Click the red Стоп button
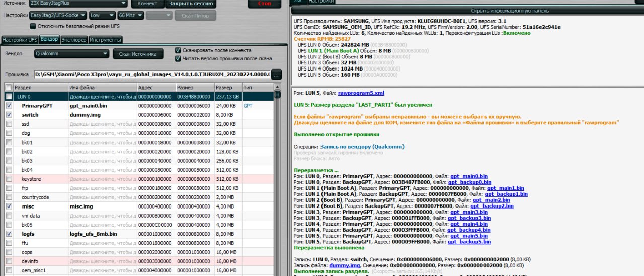The width and height of the screenshot is (644, 276). pos(264,4)
